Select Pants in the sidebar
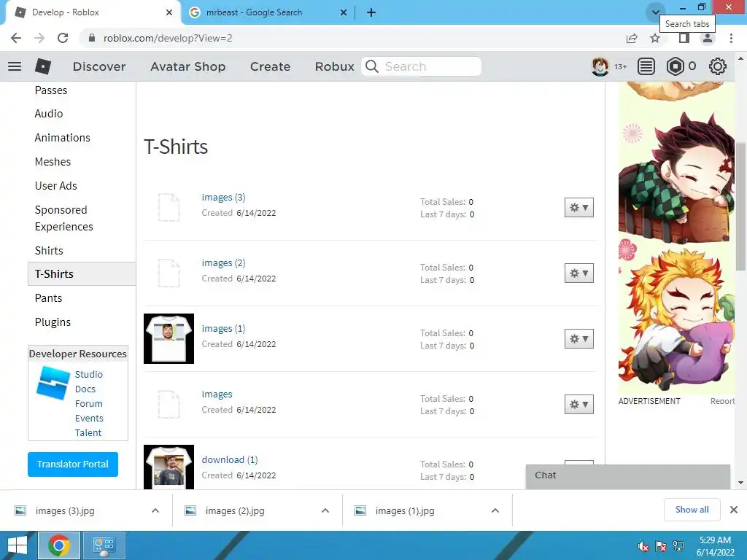747x560 pixels. pos(48,298)
